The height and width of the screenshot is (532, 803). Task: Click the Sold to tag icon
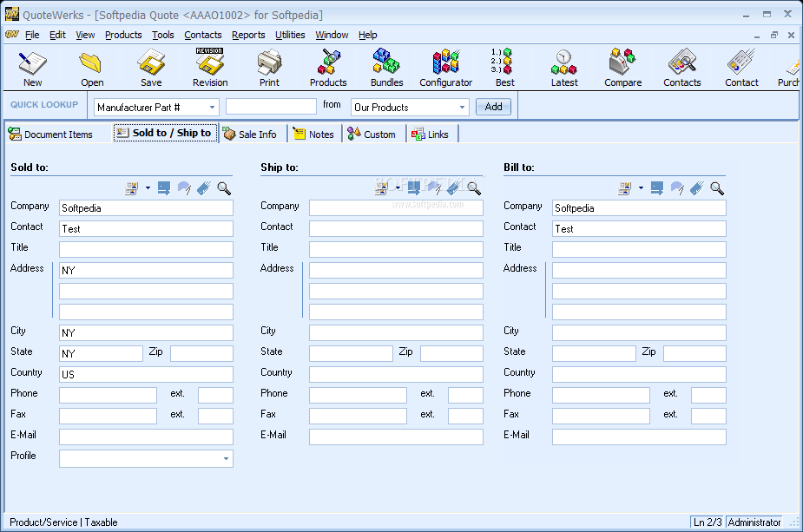coord(204,188)
